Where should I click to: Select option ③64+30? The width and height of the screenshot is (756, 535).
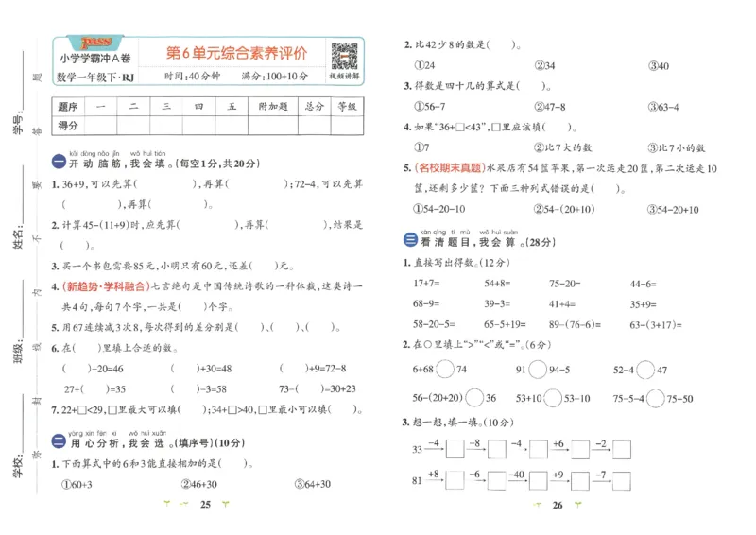[x=313, y=484]
